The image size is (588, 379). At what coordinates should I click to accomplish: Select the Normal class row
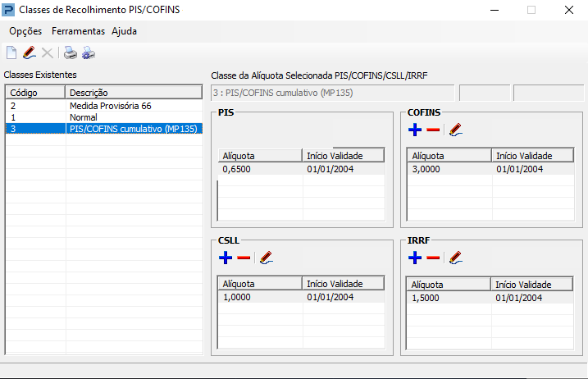point(104,117)
